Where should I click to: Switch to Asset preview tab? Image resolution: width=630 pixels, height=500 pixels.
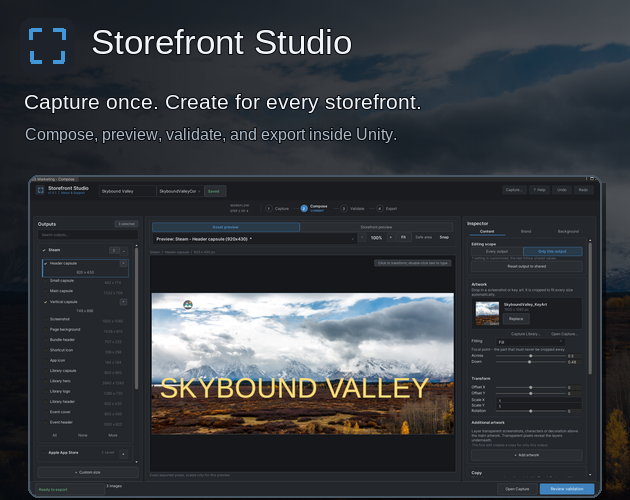click(226, 227)
